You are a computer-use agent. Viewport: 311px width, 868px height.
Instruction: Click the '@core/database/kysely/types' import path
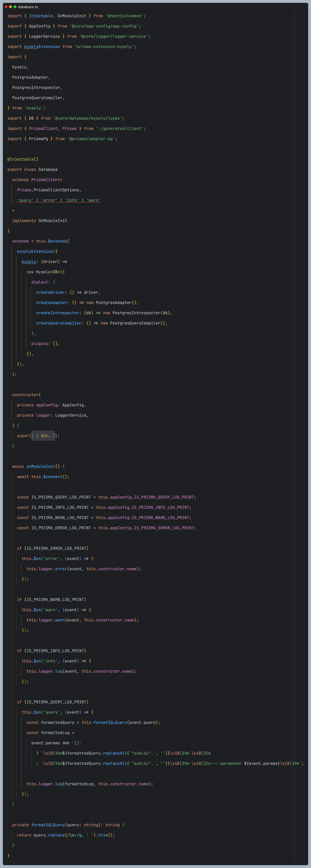tap(87, 118)
